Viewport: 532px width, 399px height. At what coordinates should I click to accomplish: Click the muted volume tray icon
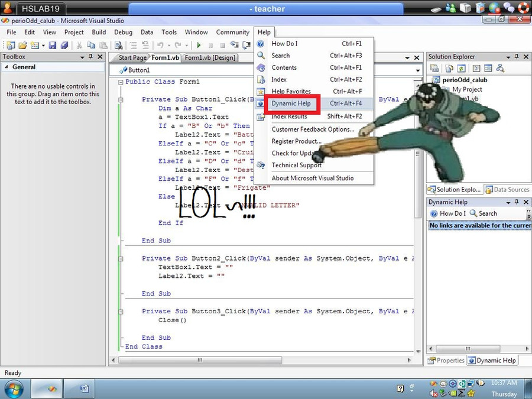click(x=434, y=394)
